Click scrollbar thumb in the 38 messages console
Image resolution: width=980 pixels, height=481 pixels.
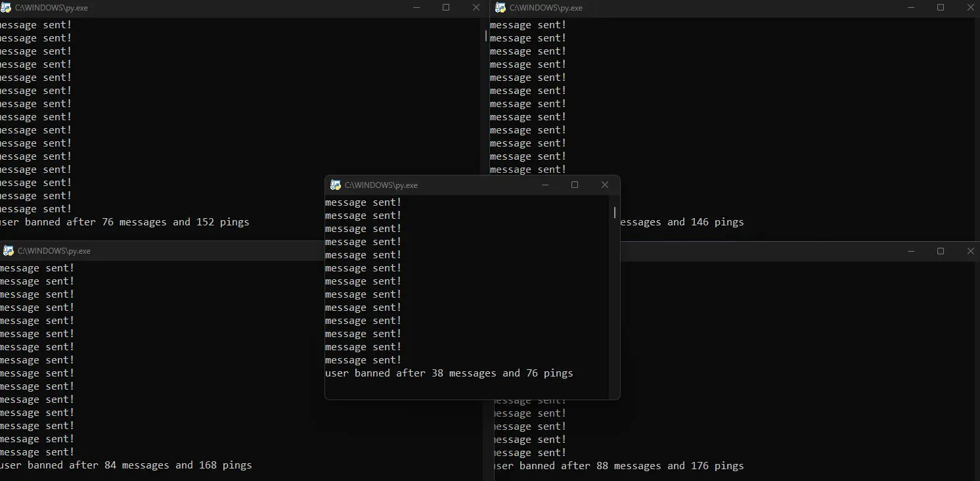(x=615, y=212)
